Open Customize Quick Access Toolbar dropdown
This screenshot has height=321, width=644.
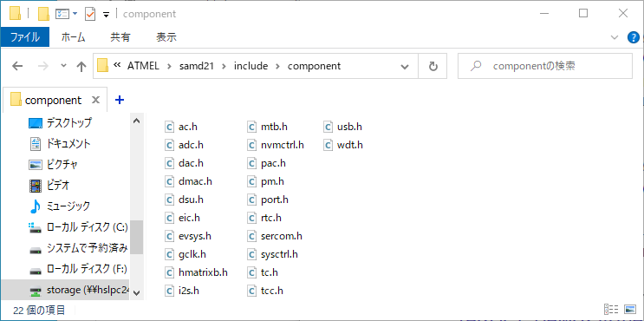click(106, 15)
